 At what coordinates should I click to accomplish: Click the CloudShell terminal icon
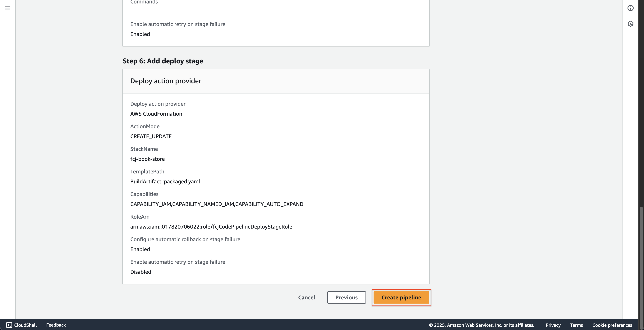click(x=9, y=325)
